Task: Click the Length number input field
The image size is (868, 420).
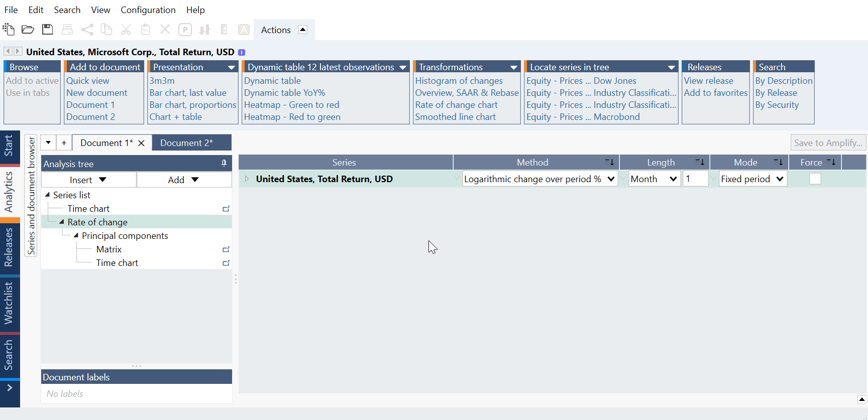Action: pyautogui.click(x=695, y=179)
